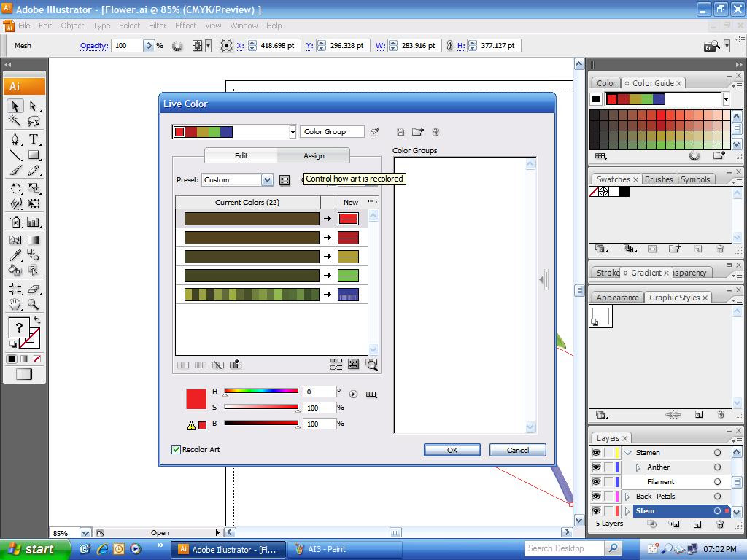The image size is (747, 560).
Task: Switch to the Edit tab
Action: 241,156
